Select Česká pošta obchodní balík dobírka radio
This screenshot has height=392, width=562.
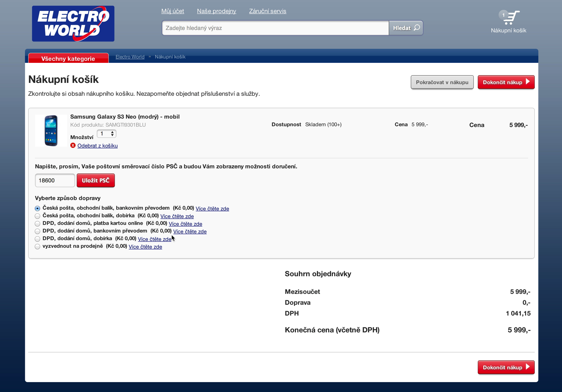37,216
